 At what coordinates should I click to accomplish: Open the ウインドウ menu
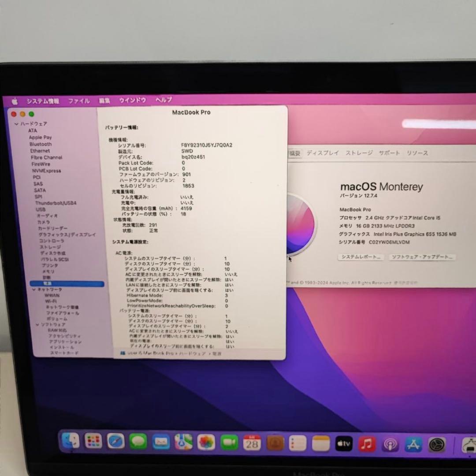pyautogui.click(x=133, y=100)
